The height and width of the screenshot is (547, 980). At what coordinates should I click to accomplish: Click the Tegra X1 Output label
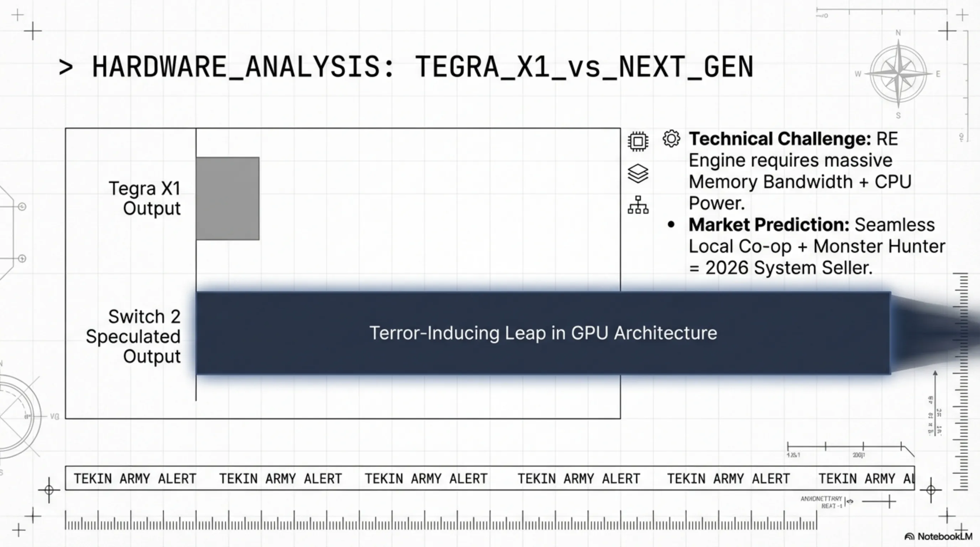coord(145,198)
